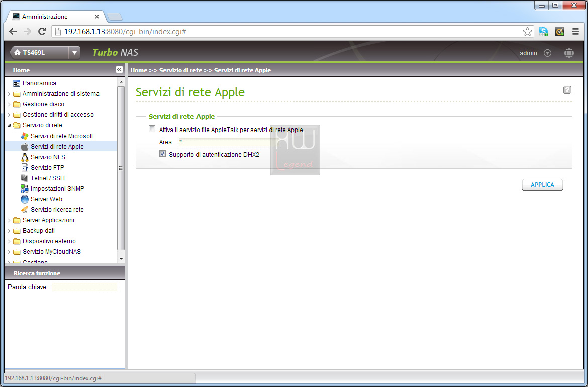Click the penguin icon for Servizio NFS
Viewport: 588px width, 387px height.
[x=25, y=157]
